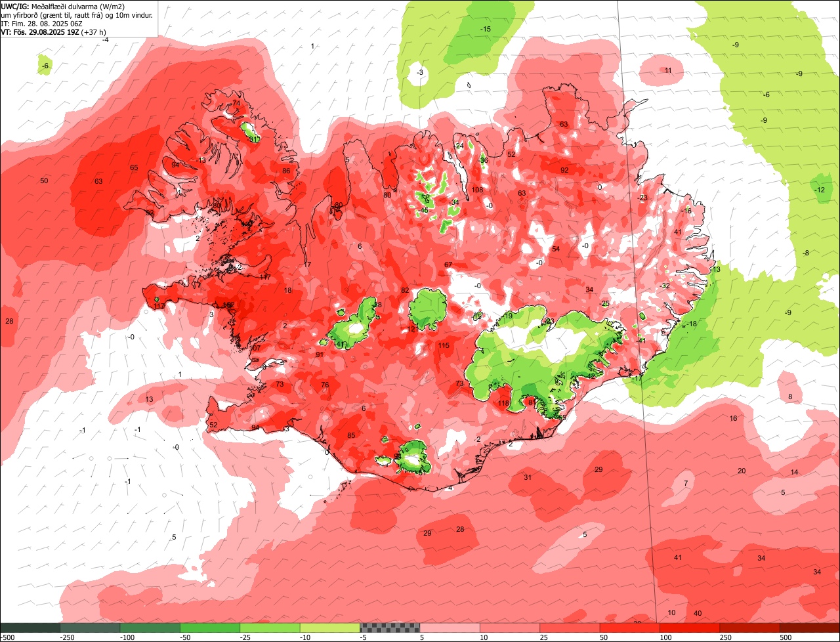
Task: Click the map value '-17' off the southeast coast
Action: pos(636,379)
